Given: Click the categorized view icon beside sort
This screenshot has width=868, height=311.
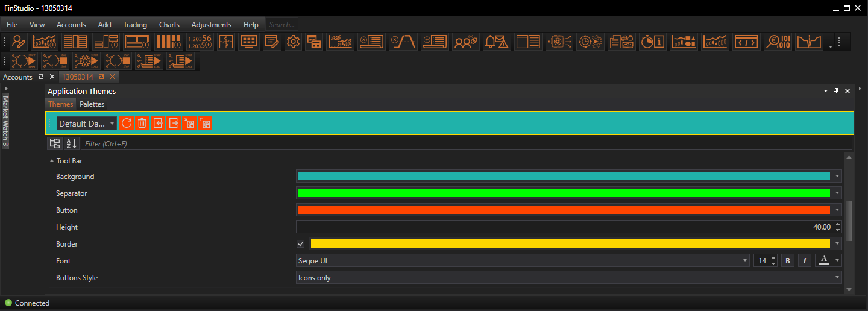Looking at the screenshot, I should tap(55, 143).
